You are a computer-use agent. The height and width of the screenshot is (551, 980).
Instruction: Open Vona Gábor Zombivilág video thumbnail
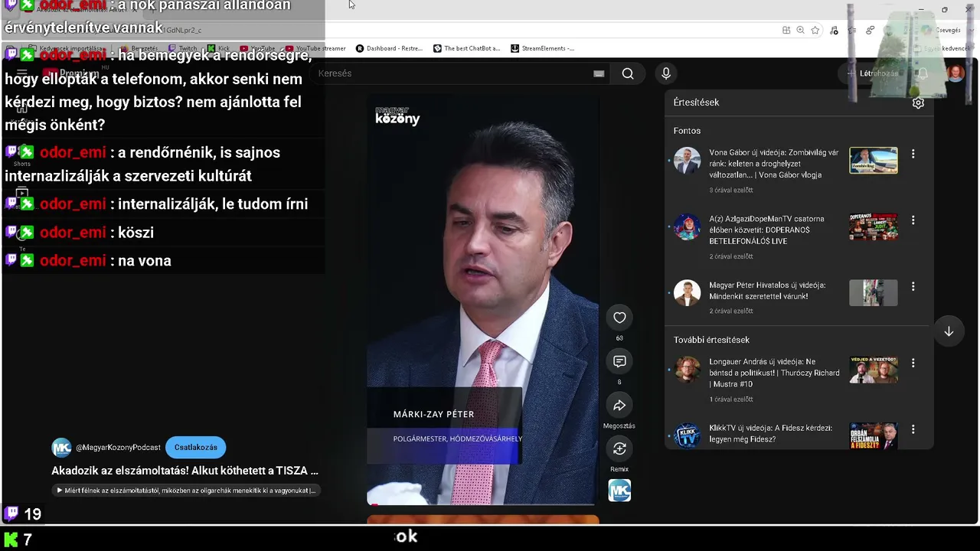pos(874,161)
